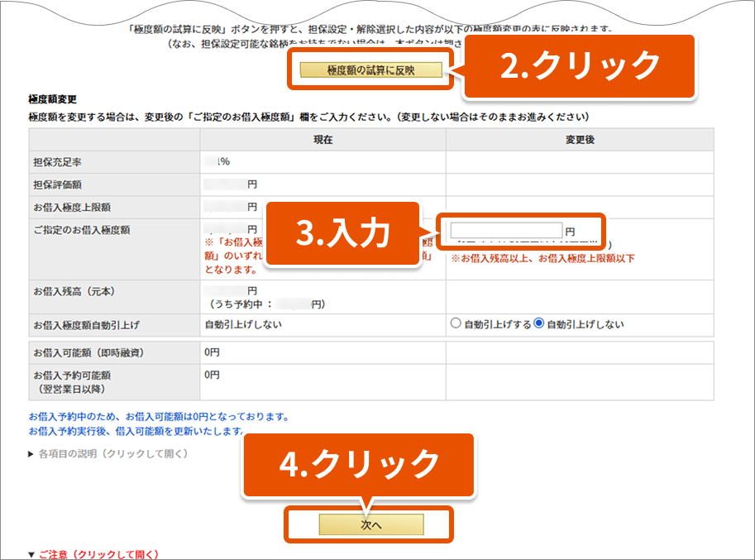755x560 pixels.
Task: Click the 極度額変更 section heading
Action: [52, 98]
